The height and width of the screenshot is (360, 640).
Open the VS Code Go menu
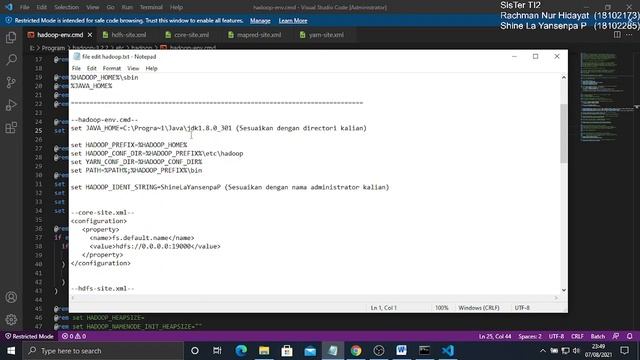pyautogui.click(x=111, y=7)
